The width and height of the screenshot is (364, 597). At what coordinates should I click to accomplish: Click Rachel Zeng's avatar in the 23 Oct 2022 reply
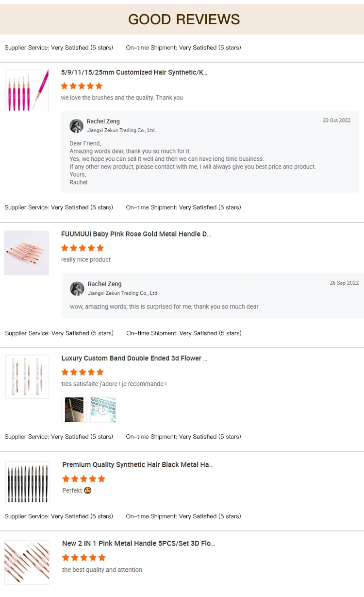[x=77, y=126]
